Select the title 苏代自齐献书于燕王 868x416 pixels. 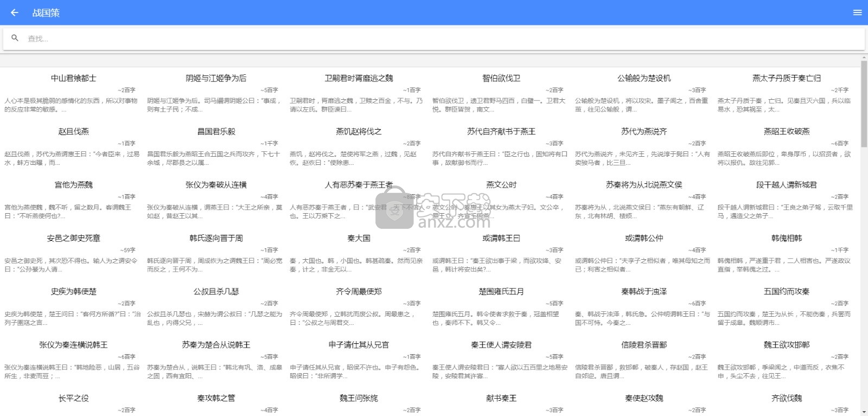tap(501, 131)
